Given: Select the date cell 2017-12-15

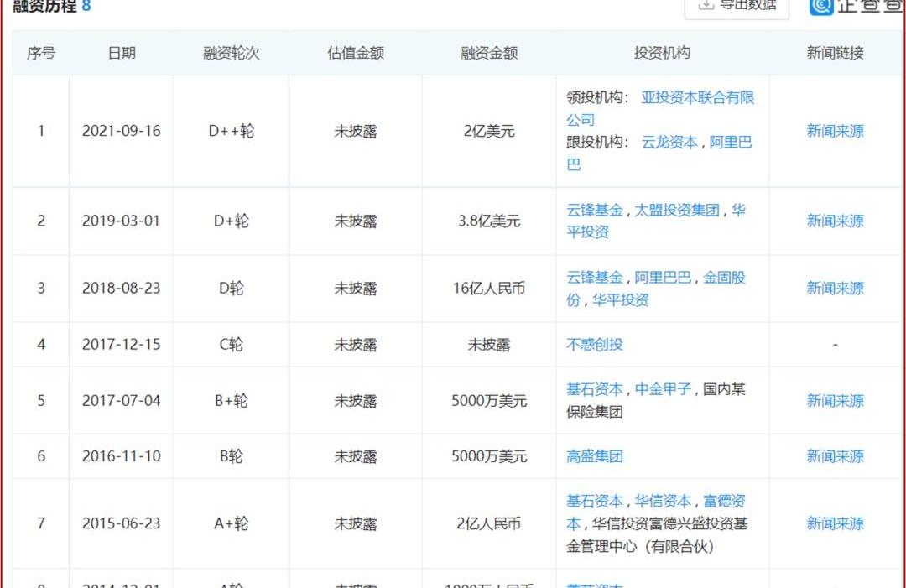Looking at the screenshot, I should point(122,345).
